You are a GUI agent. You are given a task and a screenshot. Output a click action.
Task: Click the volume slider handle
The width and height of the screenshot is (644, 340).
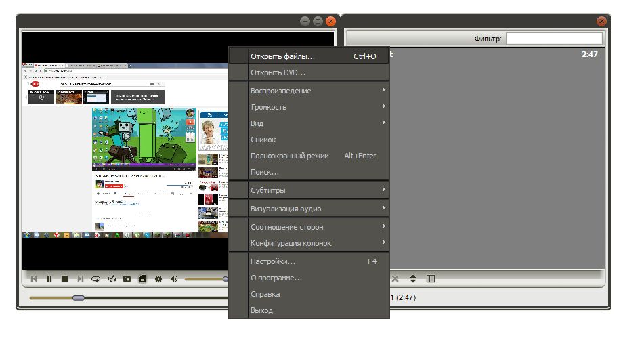(226, 279)
